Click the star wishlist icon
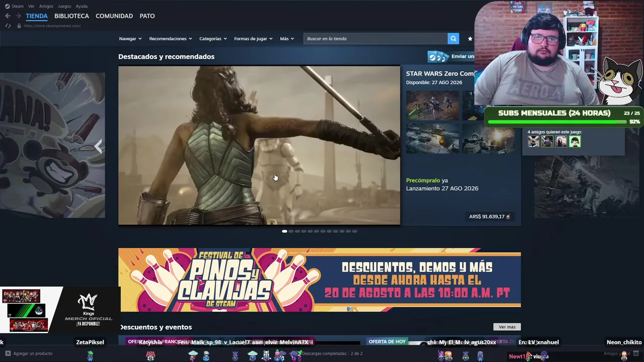644x362 pixels. click(470, 39)
